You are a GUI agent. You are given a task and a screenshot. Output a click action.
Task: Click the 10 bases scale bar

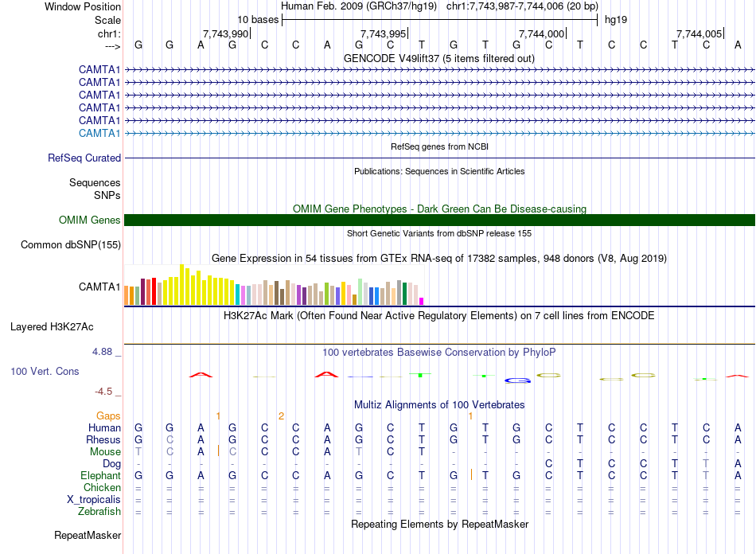point(440,20)
